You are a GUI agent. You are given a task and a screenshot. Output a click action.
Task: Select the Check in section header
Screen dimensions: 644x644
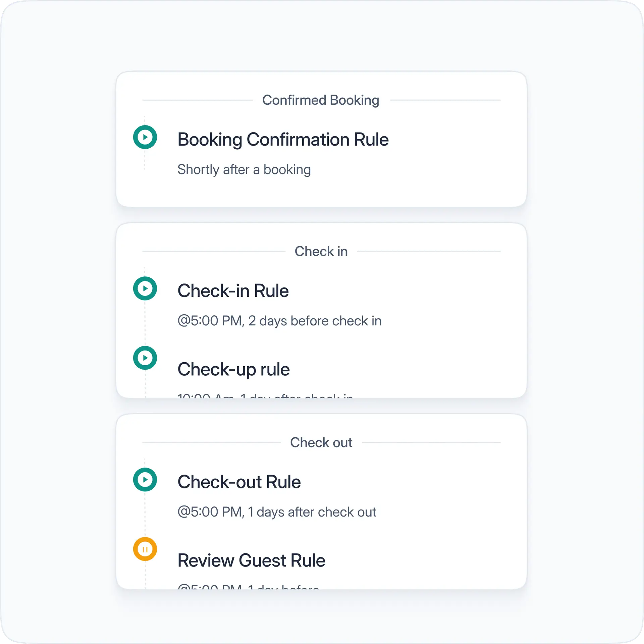[x=321, y=251]
